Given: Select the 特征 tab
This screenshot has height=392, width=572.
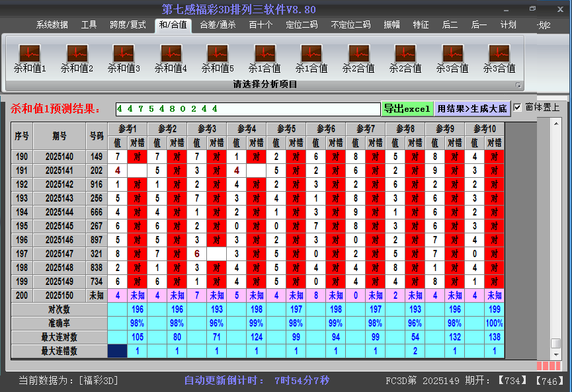Looking at the screenshot, I should (421, 25).
